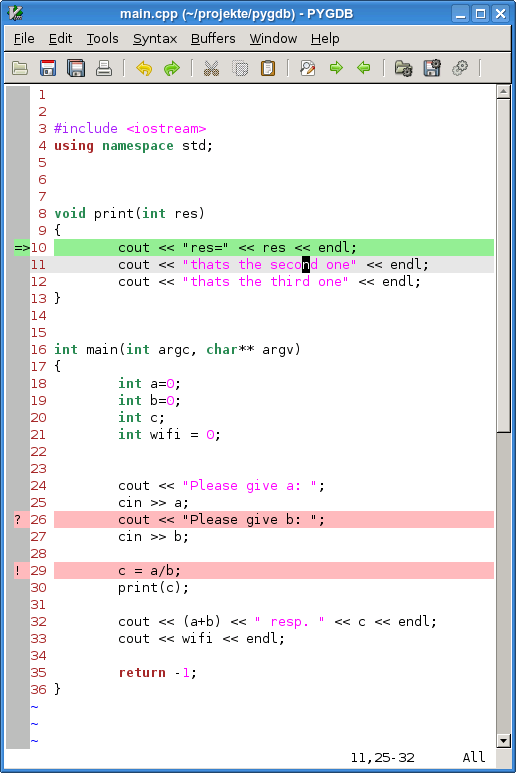
Task: Cut selection using scissors icon
Action: pos(211,68)
